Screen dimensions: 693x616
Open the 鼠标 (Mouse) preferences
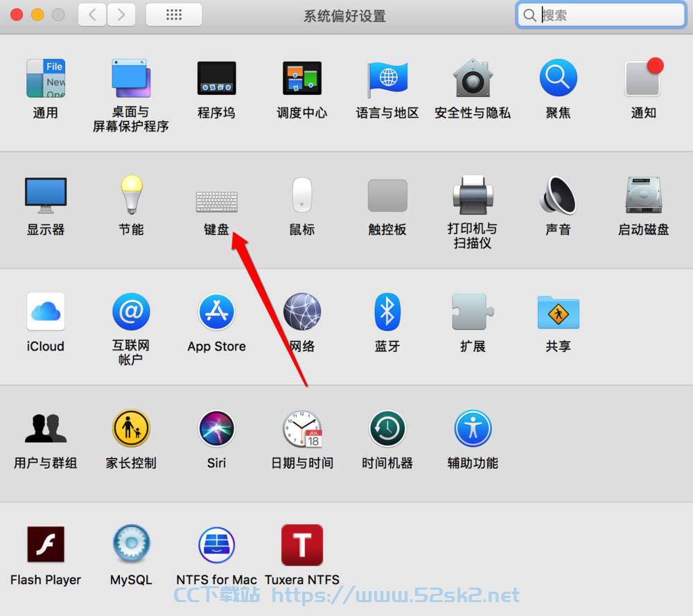pos(302,195)
